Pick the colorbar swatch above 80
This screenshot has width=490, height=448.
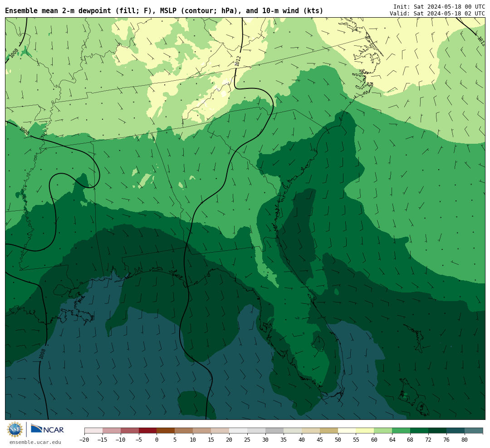click(473, 431)
